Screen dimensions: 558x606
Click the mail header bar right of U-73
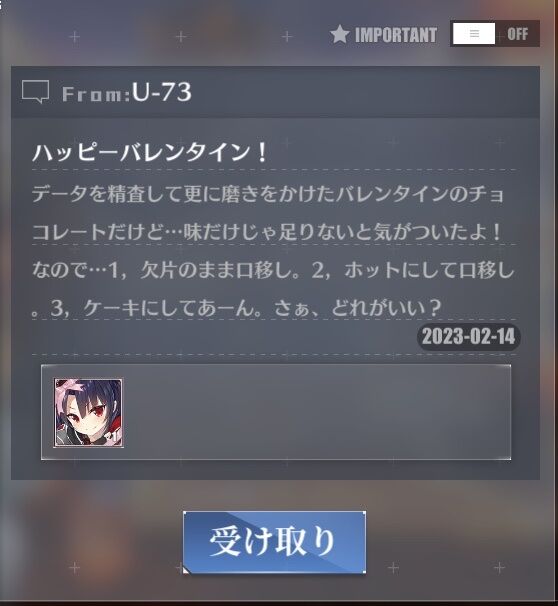363,92
